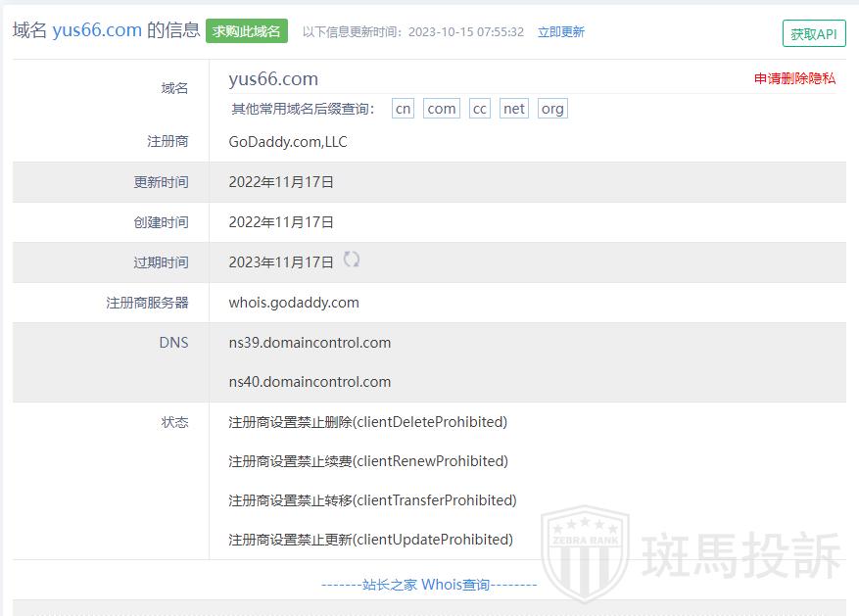Click the red 申请删除隐私 link
This screenshot has width=859, height=616.
(x=794, y=79)
